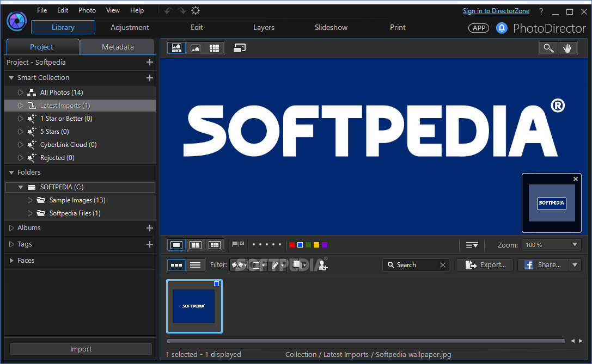Click the undo arrow icon
The width and height of the screenshot is (592, 364).
click(168, 11)
